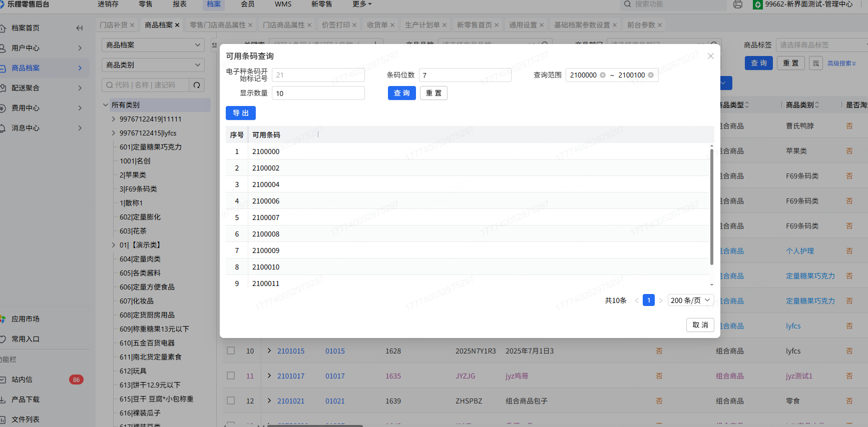Image resolution: width=868 pixels, height=427 pixels.
Task: Clear the 2100100 range end value
Action: click(x=651, y=75)
